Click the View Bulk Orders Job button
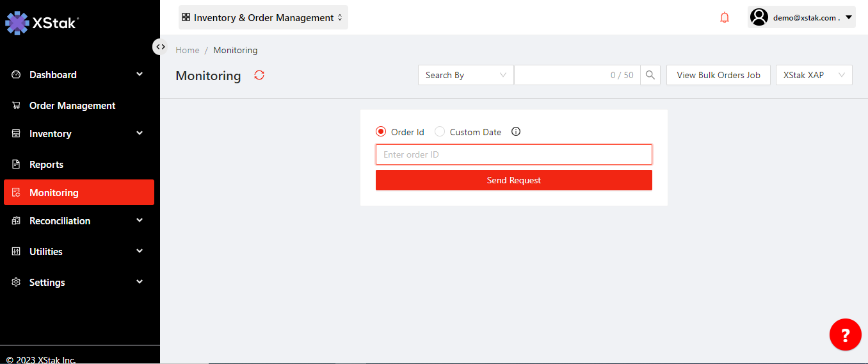The width and height of the screenshot is (868, 364). (x=718, y=75)
